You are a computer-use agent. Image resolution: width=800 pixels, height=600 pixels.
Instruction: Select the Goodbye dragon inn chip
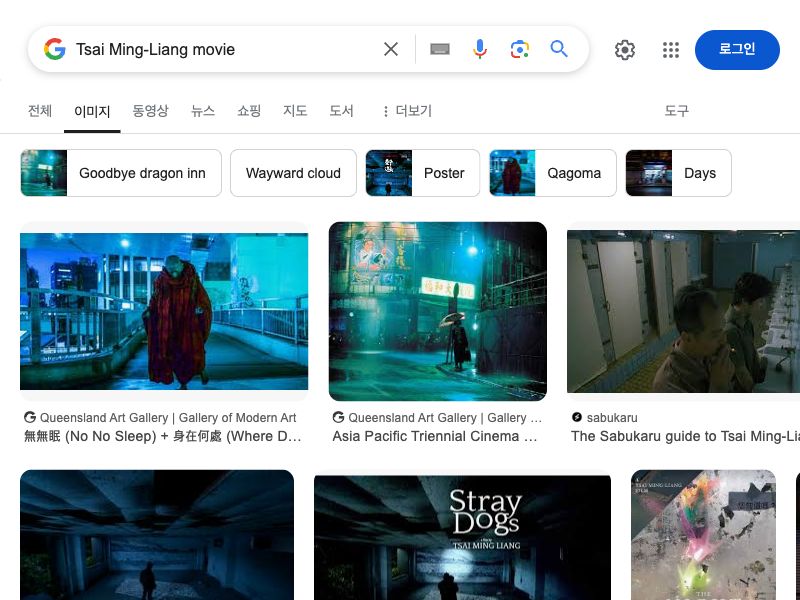[121, 173]
